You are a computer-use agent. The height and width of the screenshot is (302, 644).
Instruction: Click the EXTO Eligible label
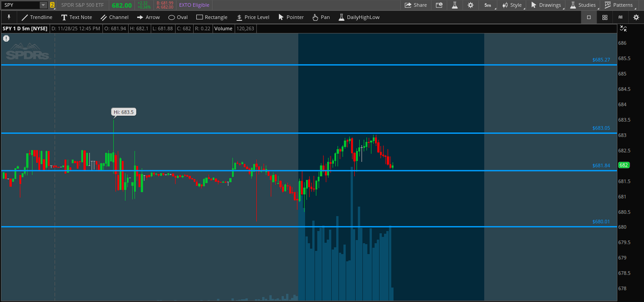click(x=194, y=5)
